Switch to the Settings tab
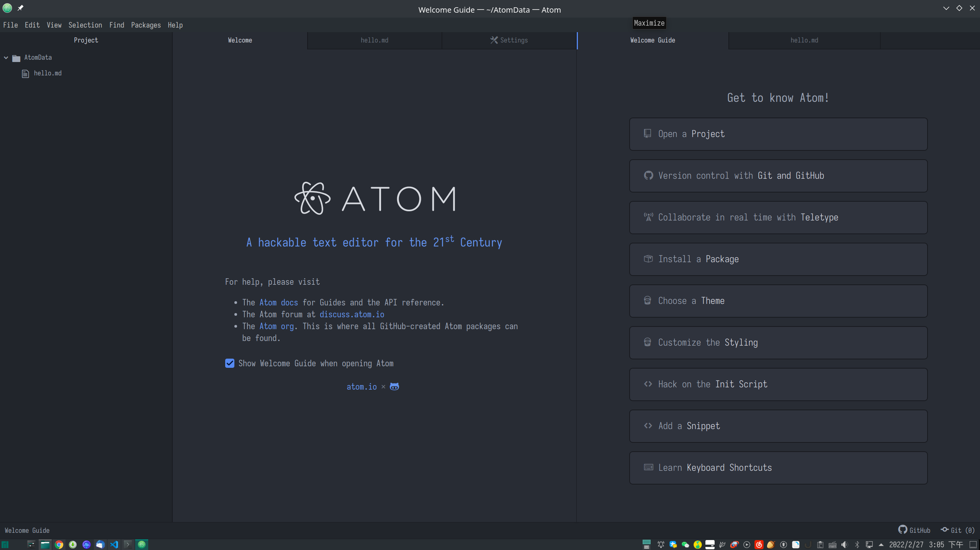980x550 pixels. click(509, 40)
